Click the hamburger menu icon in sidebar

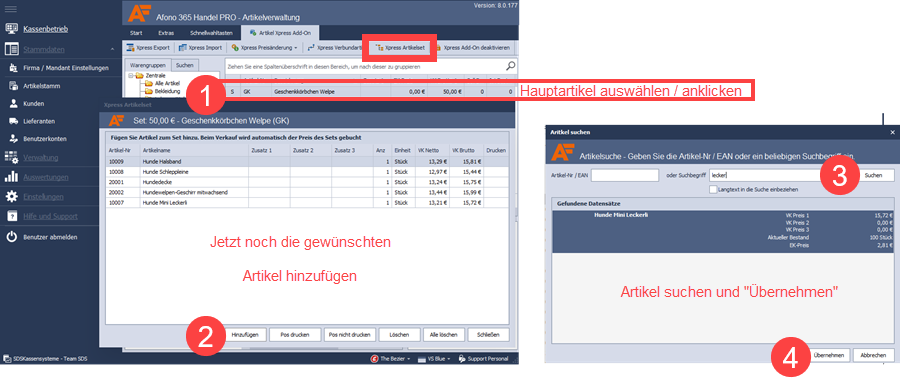tap(11, 10)
